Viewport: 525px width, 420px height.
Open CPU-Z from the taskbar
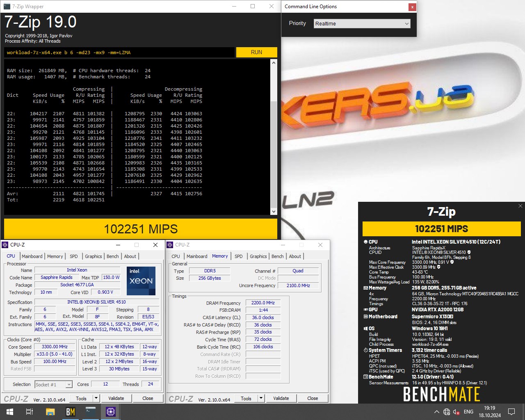click(111, 411)
